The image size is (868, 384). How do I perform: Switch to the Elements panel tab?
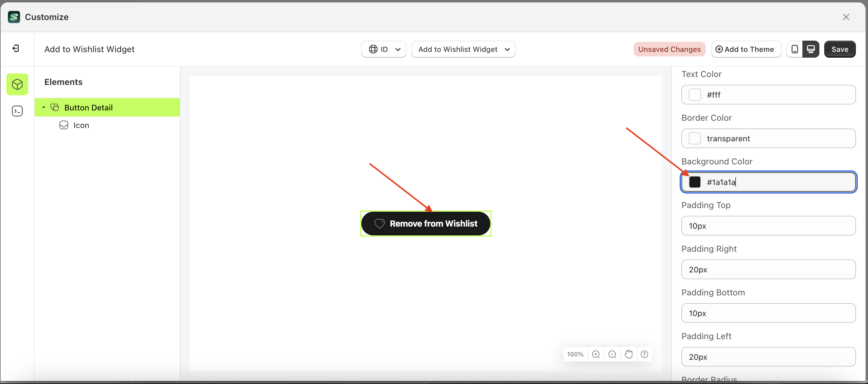pos(17,84)
